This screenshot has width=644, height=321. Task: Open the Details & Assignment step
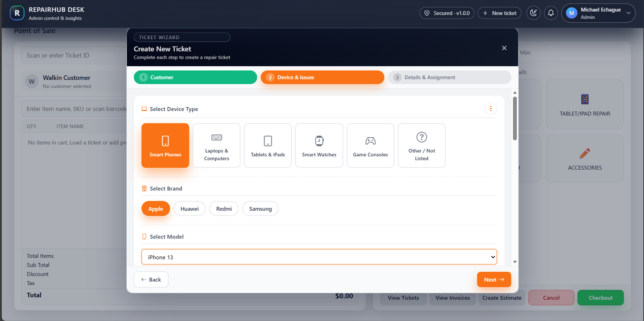[449, 77]
